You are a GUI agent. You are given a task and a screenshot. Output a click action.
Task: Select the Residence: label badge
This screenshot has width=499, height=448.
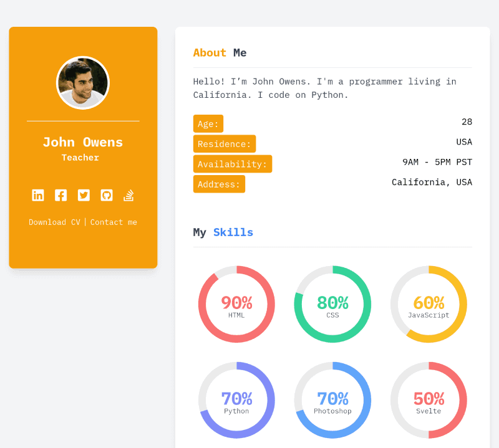[x=225, y=144]
